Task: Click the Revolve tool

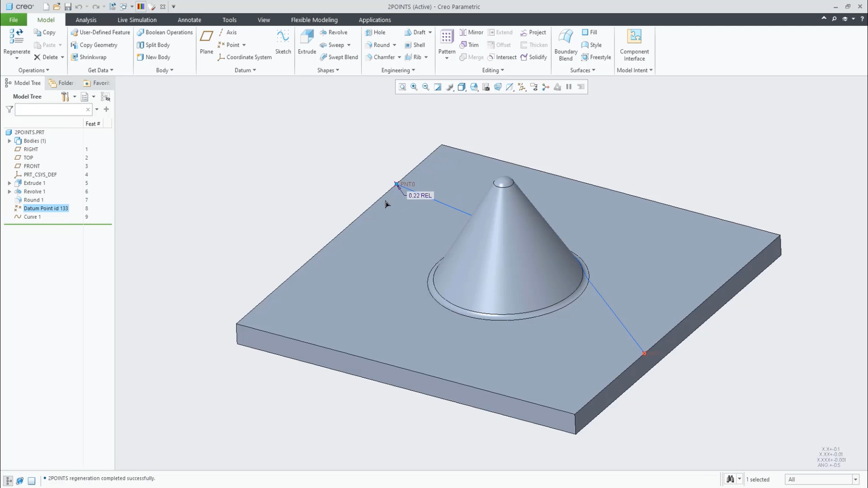Action: 333,33
